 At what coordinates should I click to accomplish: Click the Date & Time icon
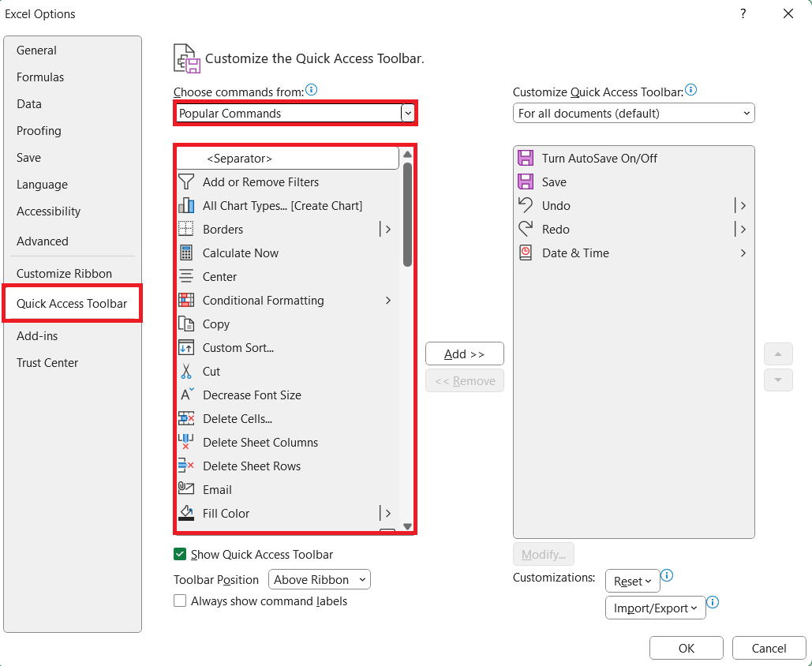pyautogui.click(x=526, y=253)
